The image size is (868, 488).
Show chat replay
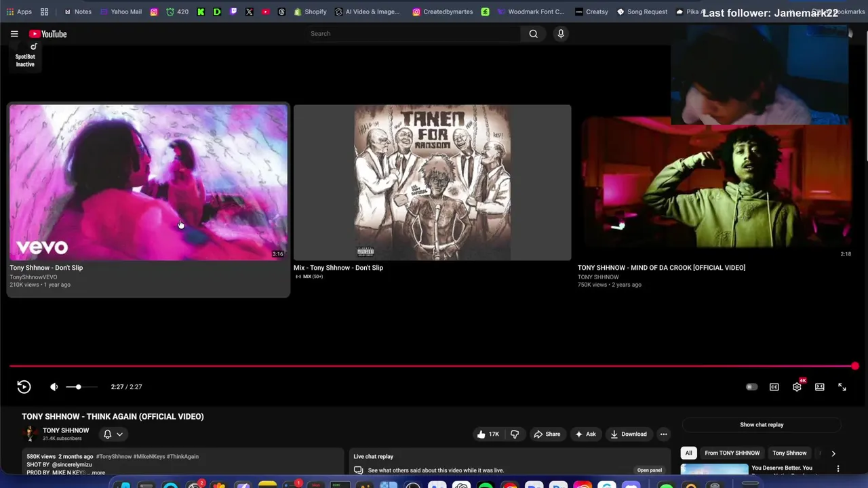pyautogui.click(x=762, y=425)
